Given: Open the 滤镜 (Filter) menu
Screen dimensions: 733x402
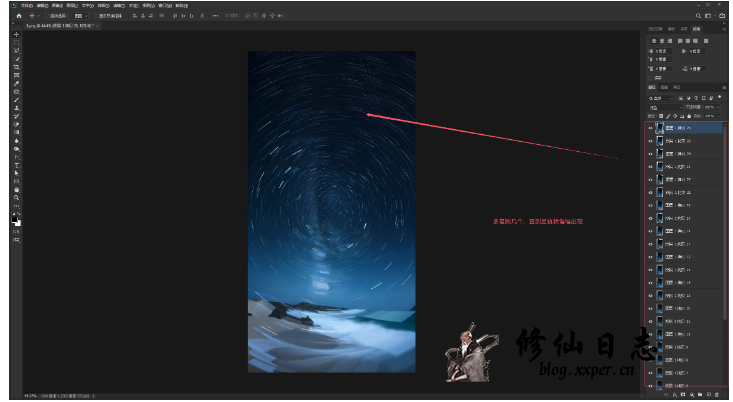Looking at the screenshot, I should pyautogui.click(x=120, y=6).
